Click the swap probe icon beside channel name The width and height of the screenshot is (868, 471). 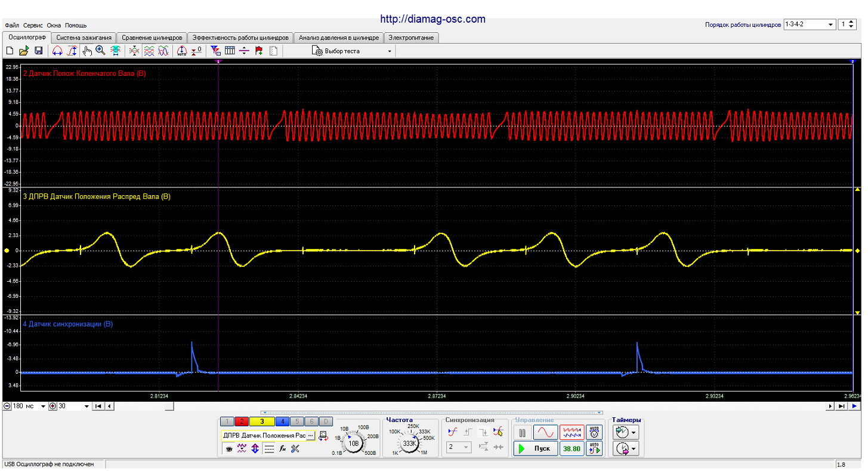pyautogui.click(x=323, y=436)
